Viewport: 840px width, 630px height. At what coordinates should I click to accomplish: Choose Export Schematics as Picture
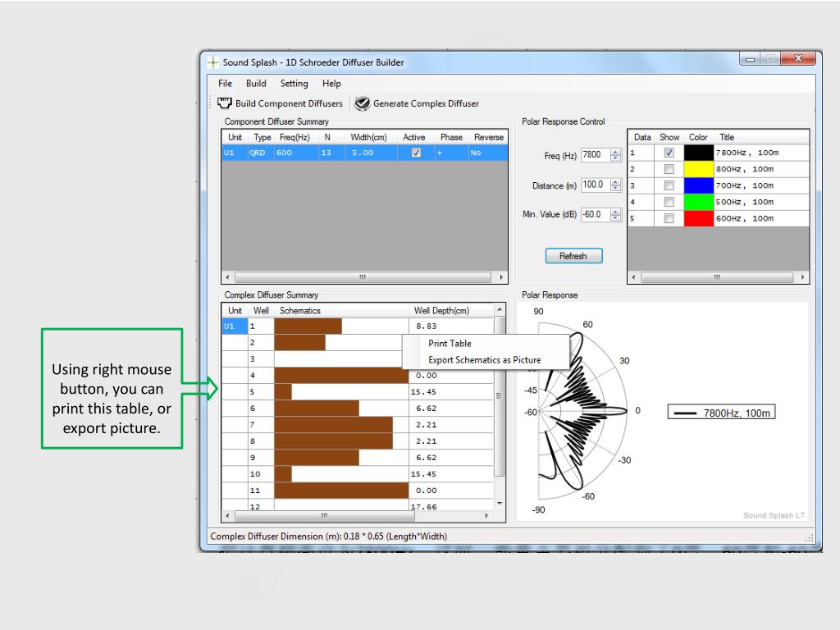pos(486,360)
